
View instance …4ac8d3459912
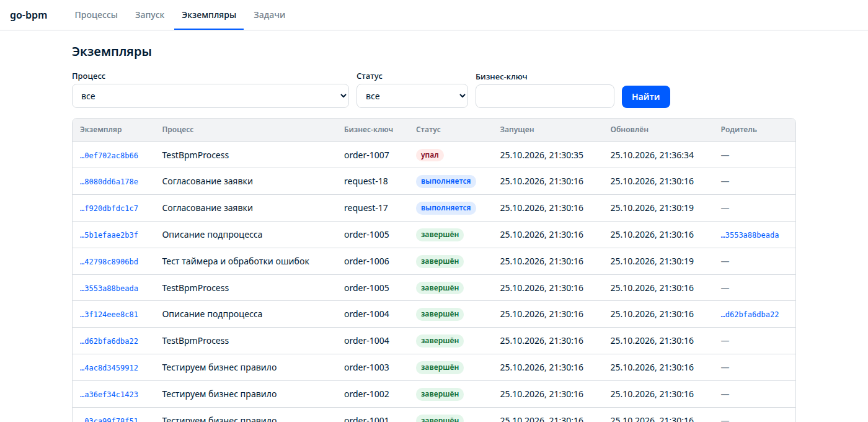(x=109, y=368)
